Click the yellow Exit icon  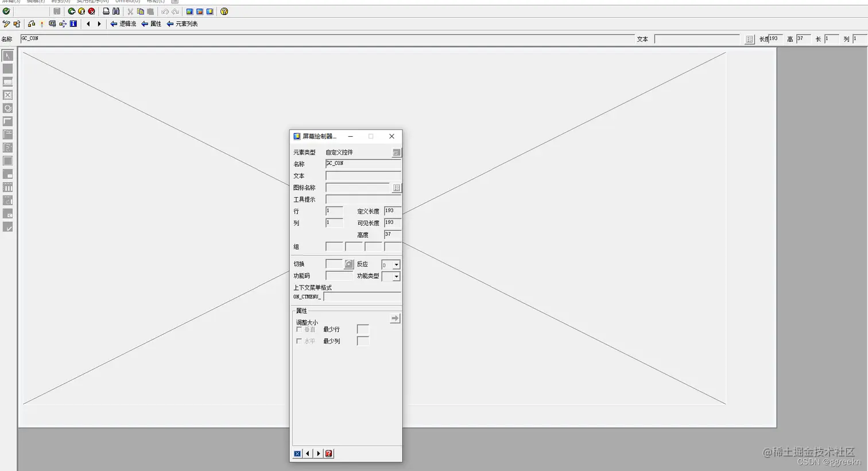click(82, 11)
